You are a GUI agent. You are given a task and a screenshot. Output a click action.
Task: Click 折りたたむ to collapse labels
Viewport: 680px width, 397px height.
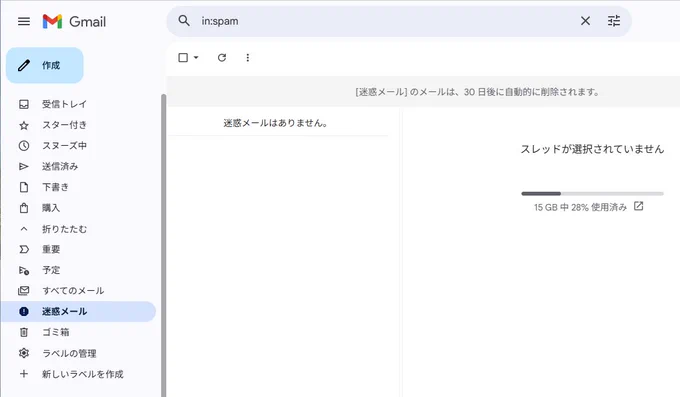[x=64, y=229]
